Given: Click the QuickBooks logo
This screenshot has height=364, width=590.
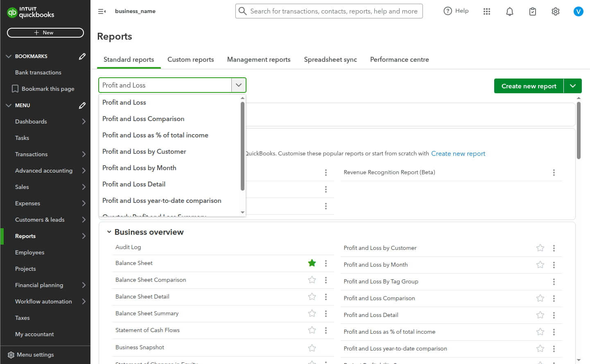Looking at the screenshot, I should [x=31, y=12].
